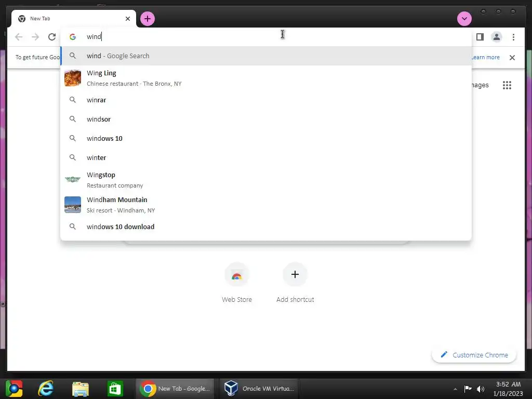Open File Explorer from the taskbar
Image resolution: width=532 pixels, height=399 pixels.
click(x=81, y=389)
